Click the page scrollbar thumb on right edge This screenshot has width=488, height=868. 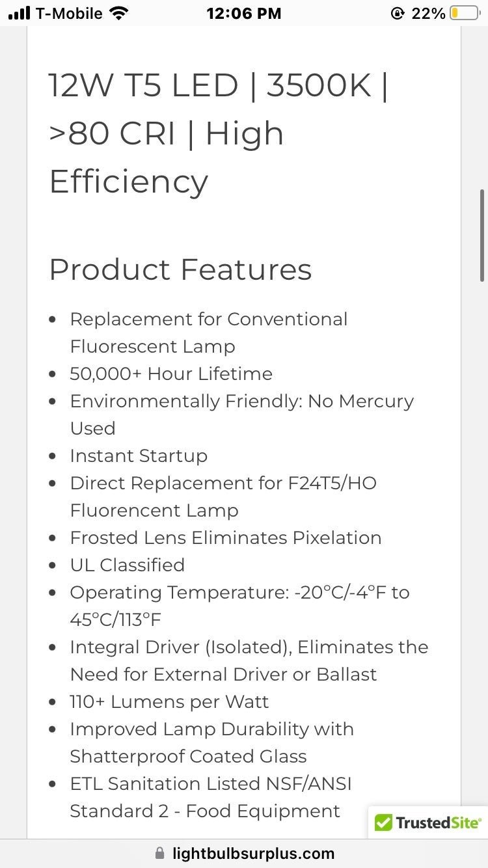[482, 235]
